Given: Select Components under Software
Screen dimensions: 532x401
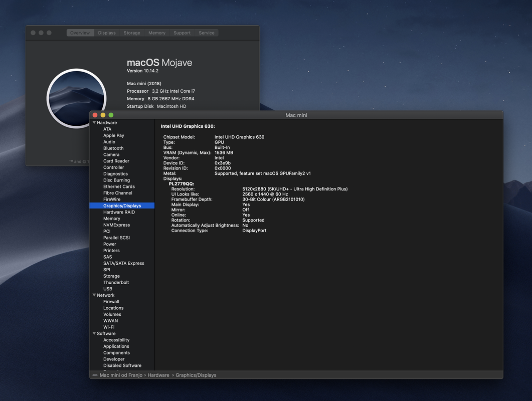Looking at the screenshot, I should point(117,353).
